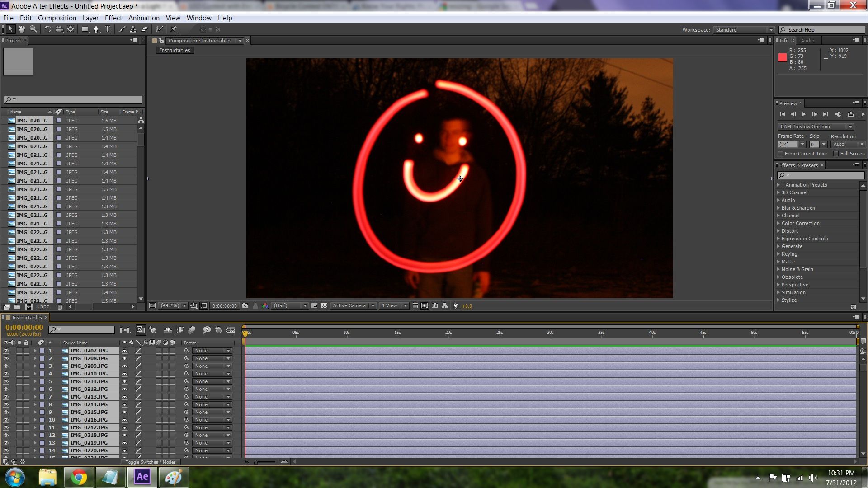Toggle the transparency grid in the viewer
The image size is (868, 488).
(x=324, y=305)
